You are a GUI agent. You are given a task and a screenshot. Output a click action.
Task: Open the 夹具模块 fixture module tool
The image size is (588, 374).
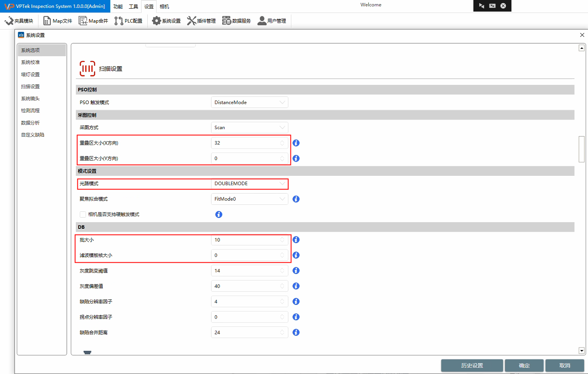click(19, 21)
